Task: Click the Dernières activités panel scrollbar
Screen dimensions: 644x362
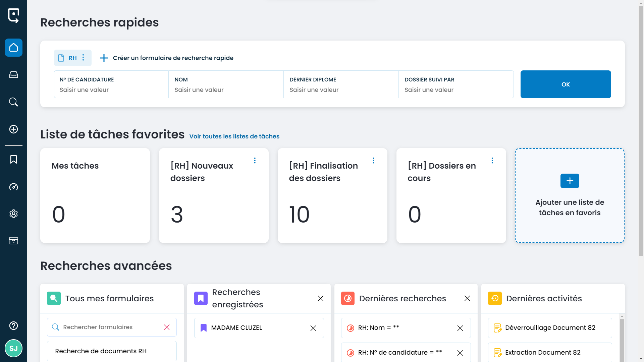Action: (622, 340)
